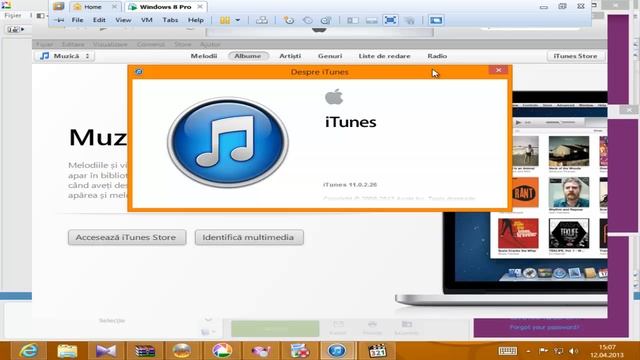Image resolution: width=640 pixels, height=360 pixels.
Task: Switch to the Genuri view
Action: (330, 56)
